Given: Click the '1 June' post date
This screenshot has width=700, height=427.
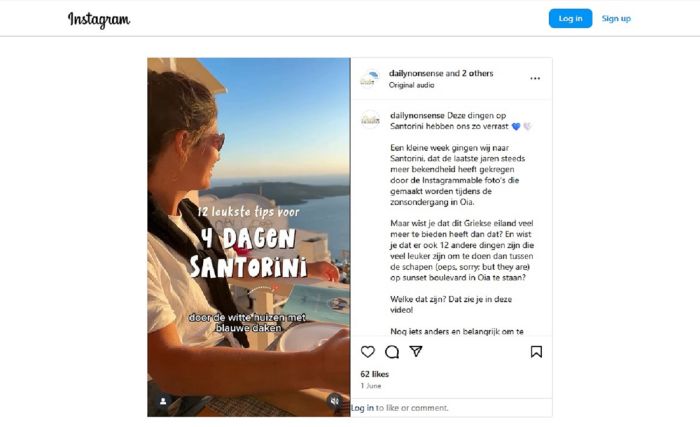Looking at the screenshot, I should pyautogui.click(x=371, y=385).
